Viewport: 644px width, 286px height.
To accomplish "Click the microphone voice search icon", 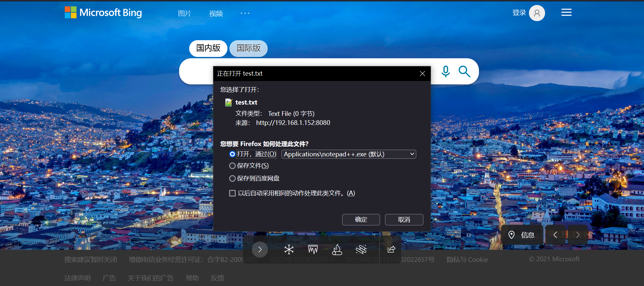I will tap(445, 71).
